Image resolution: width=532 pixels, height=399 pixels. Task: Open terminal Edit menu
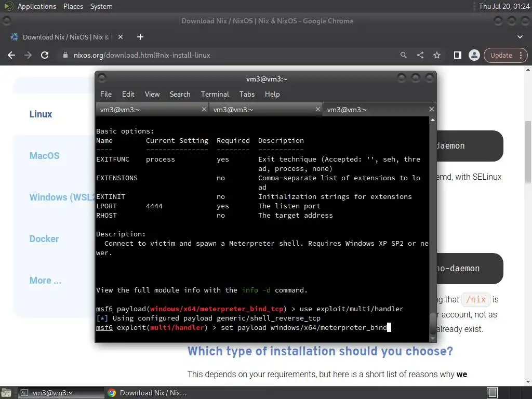pyautogui.click(x=128, y=94)
